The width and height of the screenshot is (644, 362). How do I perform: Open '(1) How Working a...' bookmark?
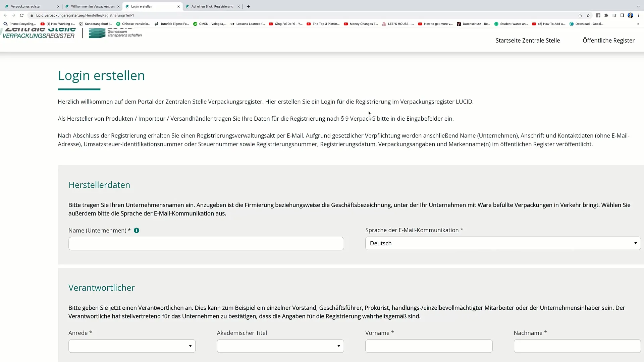pyautogui.click(x=58, y=24)
